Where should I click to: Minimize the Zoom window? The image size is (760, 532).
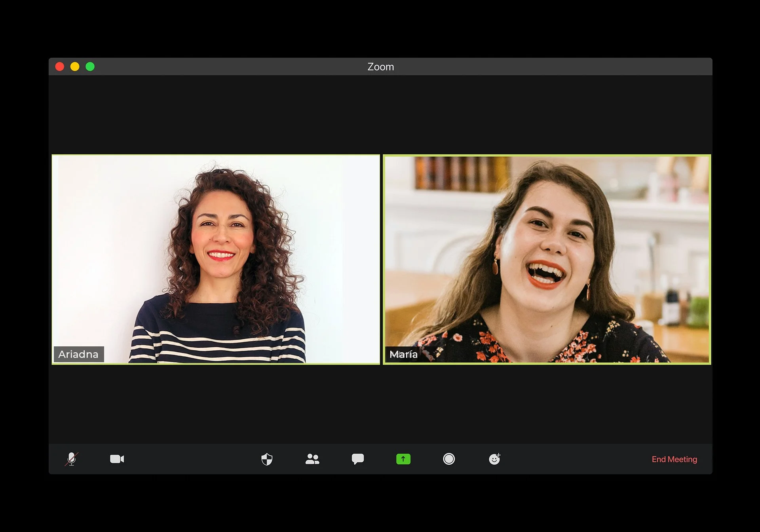[75, 66]
